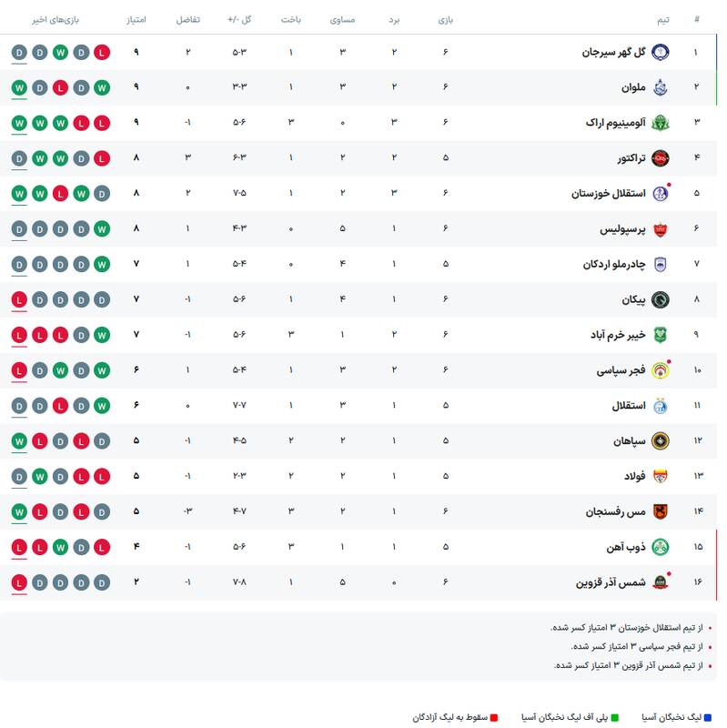Screen dimensions: 727x728
Task: Click the Paykan club crest
Action: pyautogui.click(x=661, y=299)
